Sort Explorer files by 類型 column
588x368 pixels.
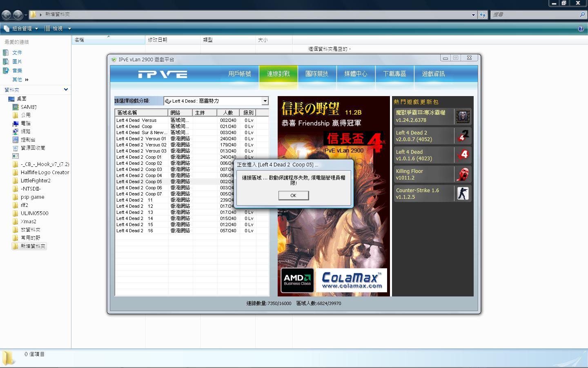(228, 40)
